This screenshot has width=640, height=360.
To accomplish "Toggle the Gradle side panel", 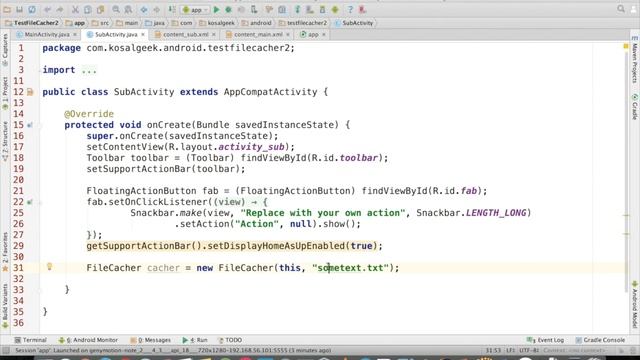I will point(635,107).
